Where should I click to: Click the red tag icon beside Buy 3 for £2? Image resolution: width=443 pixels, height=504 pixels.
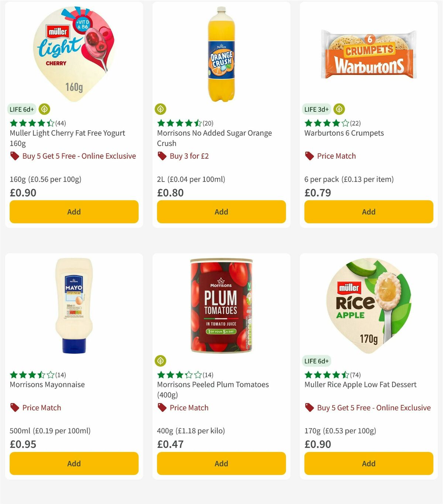point(161,156)
